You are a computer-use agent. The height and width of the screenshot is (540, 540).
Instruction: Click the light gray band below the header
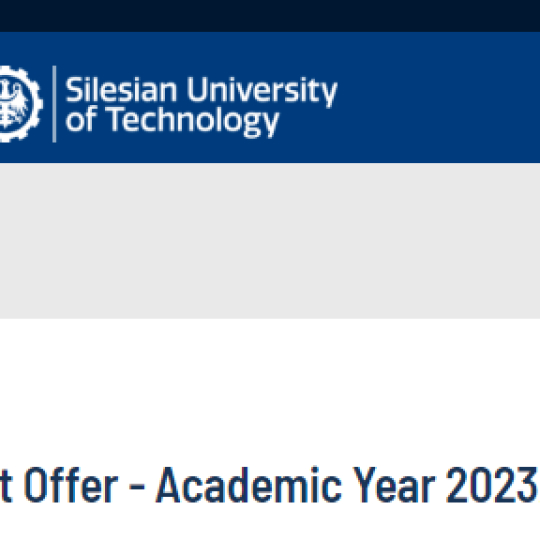270,241
